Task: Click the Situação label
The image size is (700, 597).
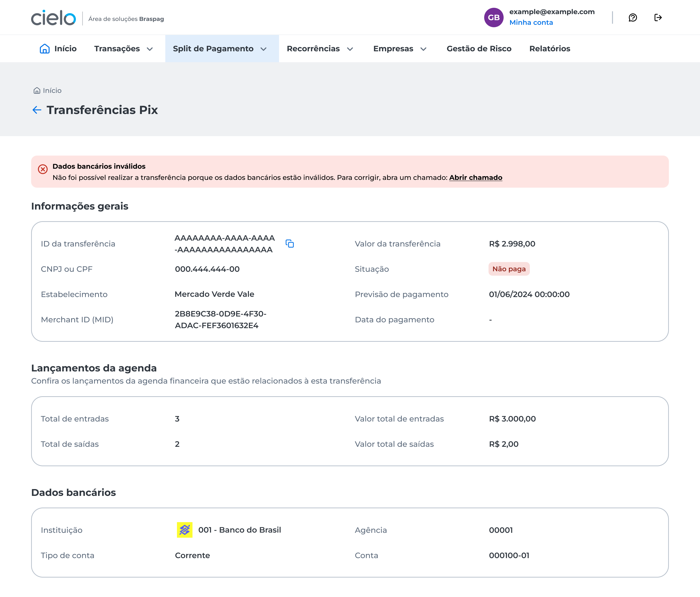Action: tap(372, 269)
